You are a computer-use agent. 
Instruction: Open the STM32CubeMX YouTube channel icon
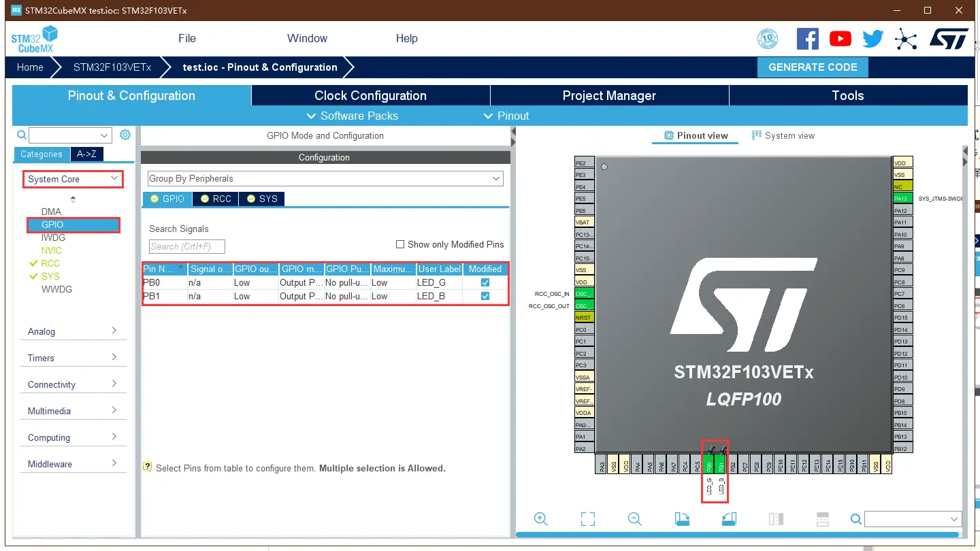(x=840, y=39)
